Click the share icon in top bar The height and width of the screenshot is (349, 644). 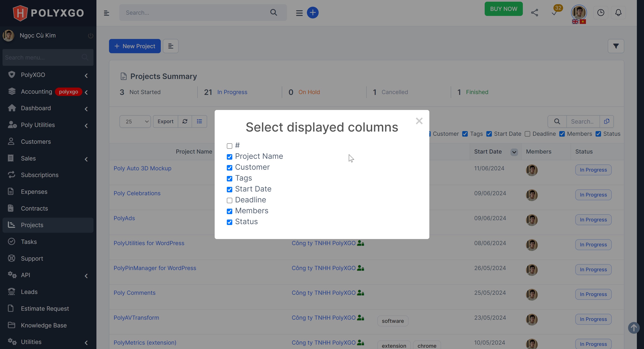coord(535,13)
